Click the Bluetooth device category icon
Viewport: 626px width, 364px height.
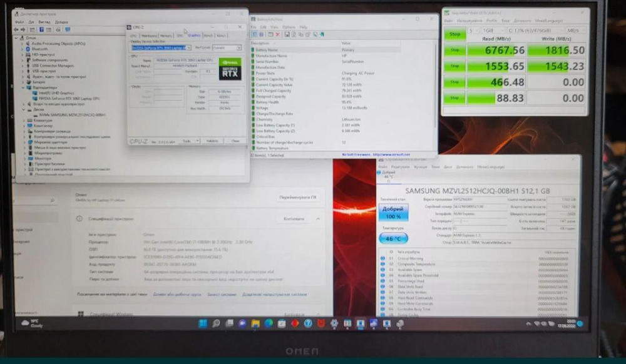[28, 49]
